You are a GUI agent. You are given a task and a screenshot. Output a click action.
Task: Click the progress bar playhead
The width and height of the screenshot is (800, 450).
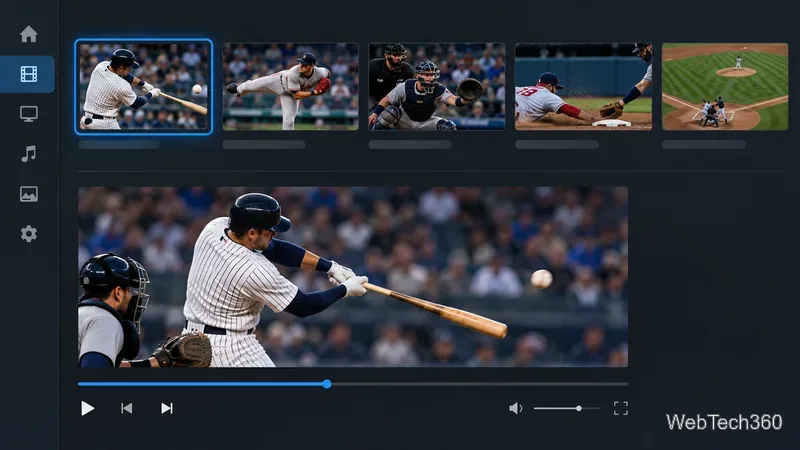[327, 384]
